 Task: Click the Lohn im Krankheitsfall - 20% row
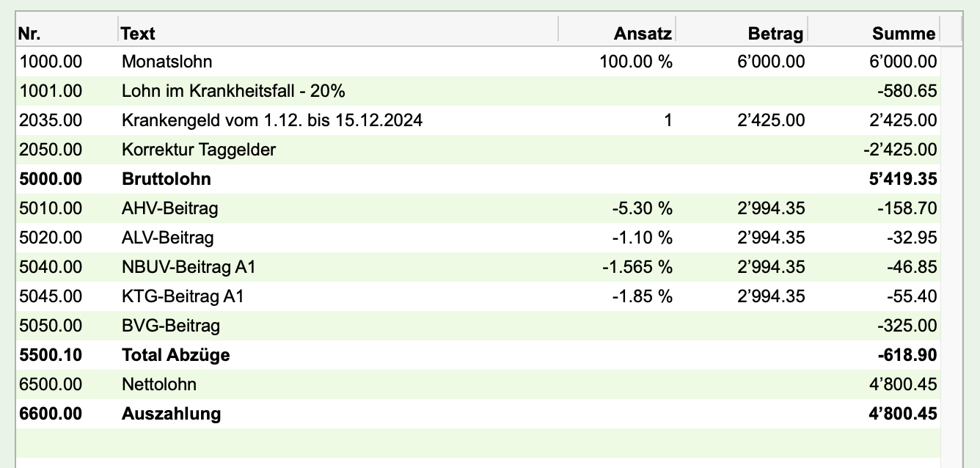478,91
